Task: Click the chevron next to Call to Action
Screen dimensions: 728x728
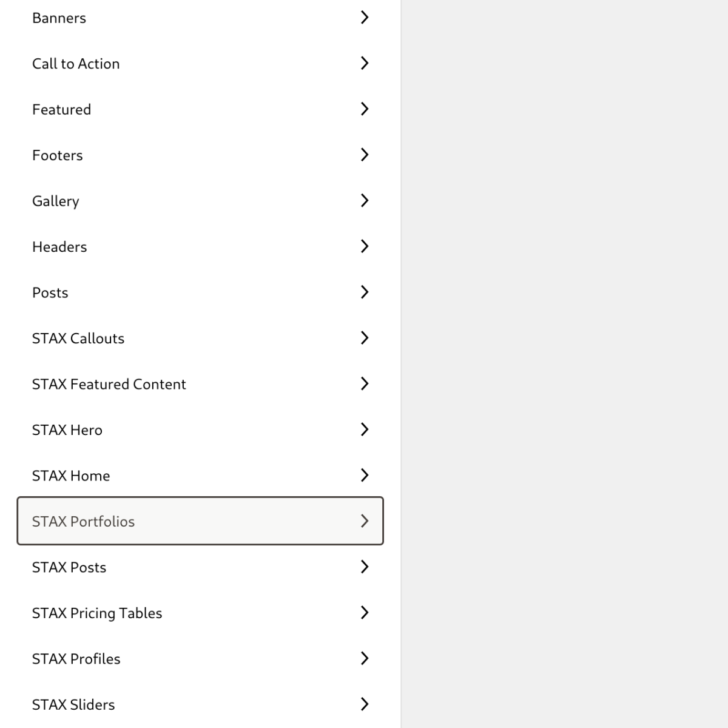Action: 364,63
